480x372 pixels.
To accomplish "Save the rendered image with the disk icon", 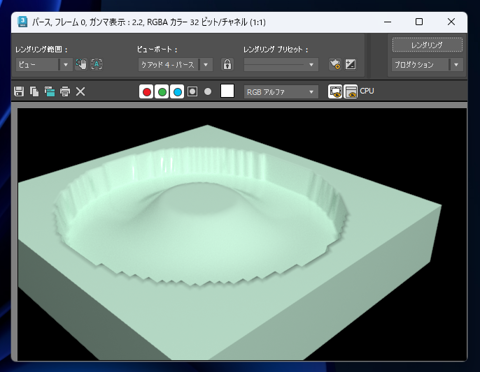I will [19, 91].
